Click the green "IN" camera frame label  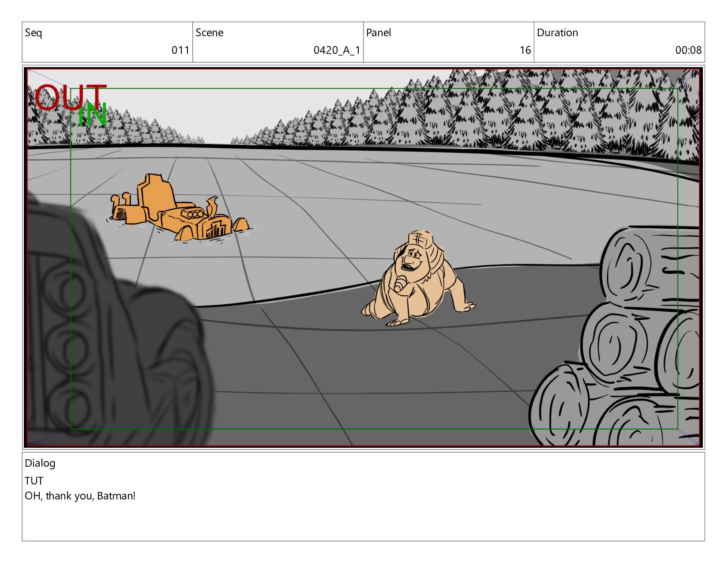93,115
